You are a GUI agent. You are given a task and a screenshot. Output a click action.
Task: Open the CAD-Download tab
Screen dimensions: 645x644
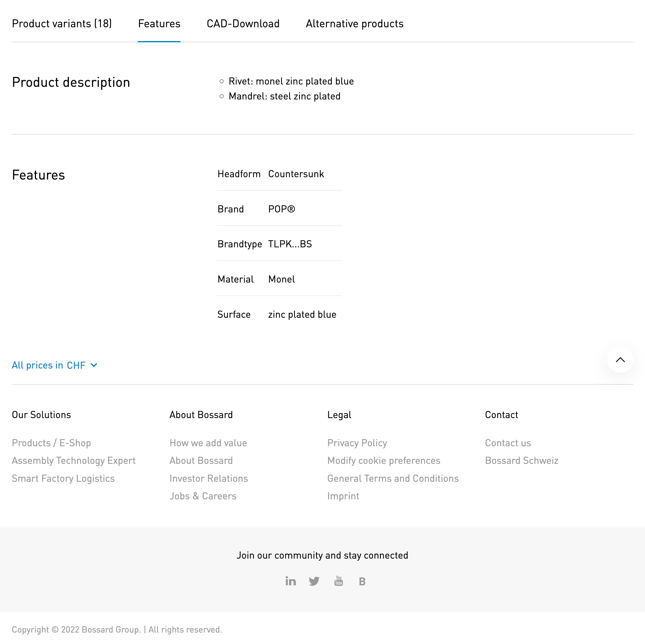point(243,23)
